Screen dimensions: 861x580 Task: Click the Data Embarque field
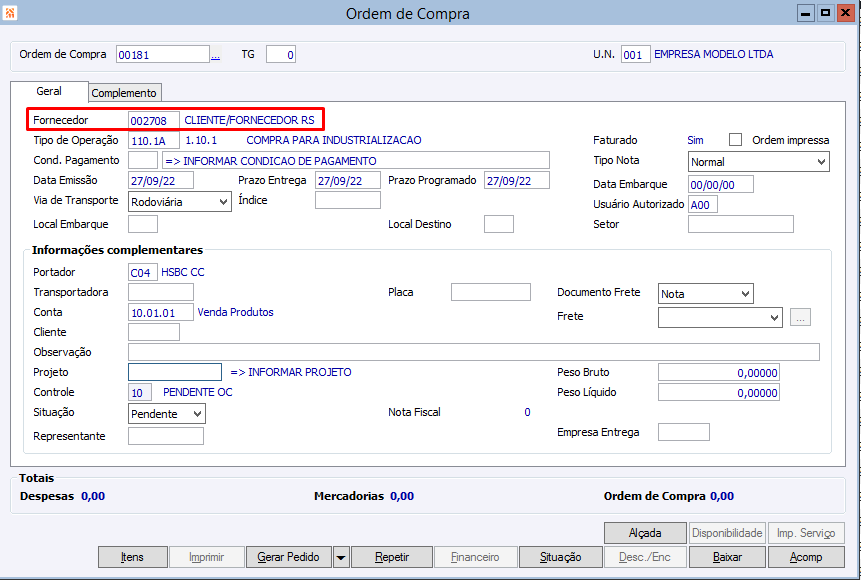pyautogui.click(x=720, y=184)
